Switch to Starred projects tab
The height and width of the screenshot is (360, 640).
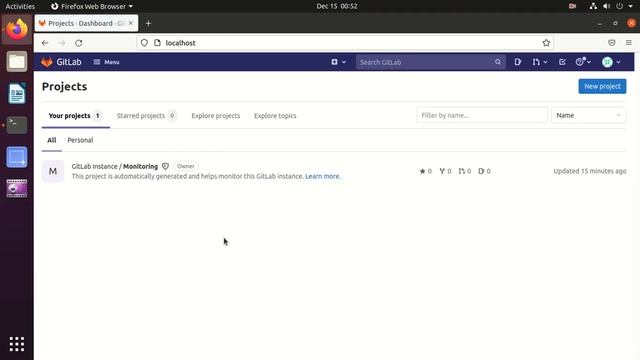(146, 116)
